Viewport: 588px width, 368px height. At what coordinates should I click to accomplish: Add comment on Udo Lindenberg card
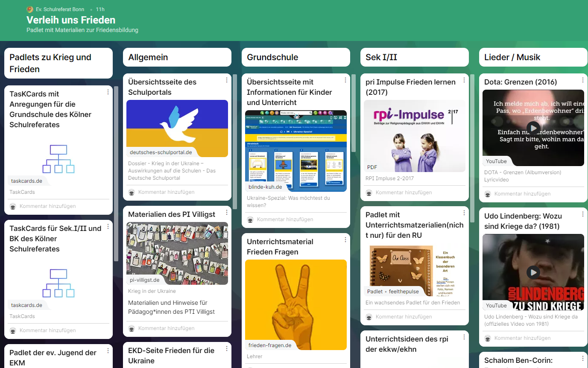pyautogui.click(x=522, y=338)
